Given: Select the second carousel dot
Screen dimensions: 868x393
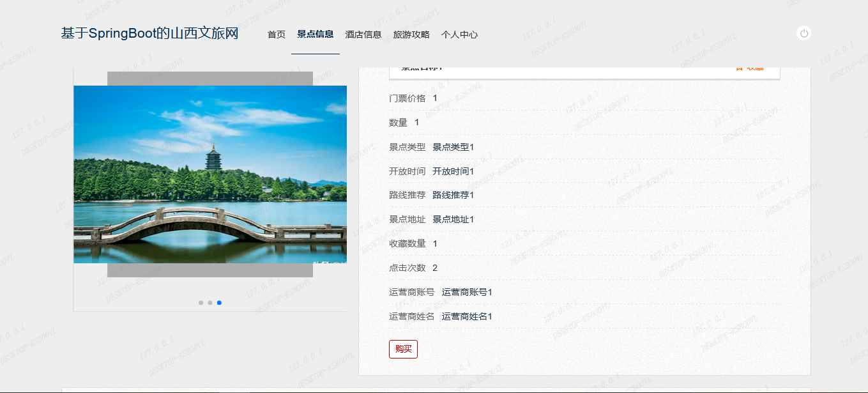Looking at the screenshot, I should [x=209, y=303].
